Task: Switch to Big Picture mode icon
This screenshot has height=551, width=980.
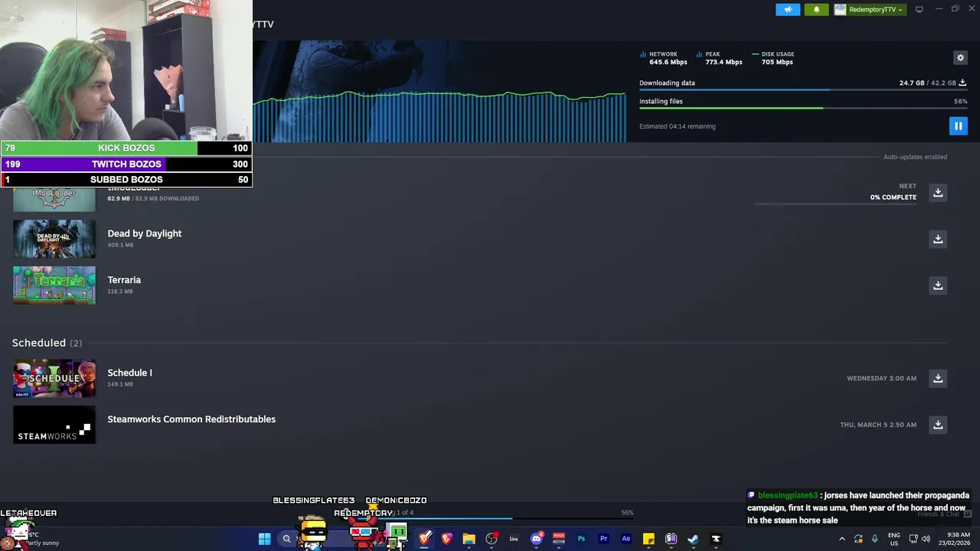Action: tap(919, 9)
